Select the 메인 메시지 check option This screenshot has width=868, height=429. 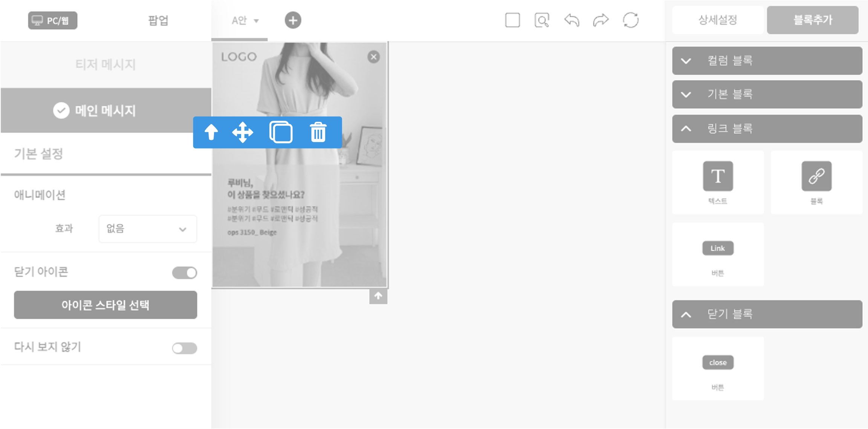coord(105,110)
